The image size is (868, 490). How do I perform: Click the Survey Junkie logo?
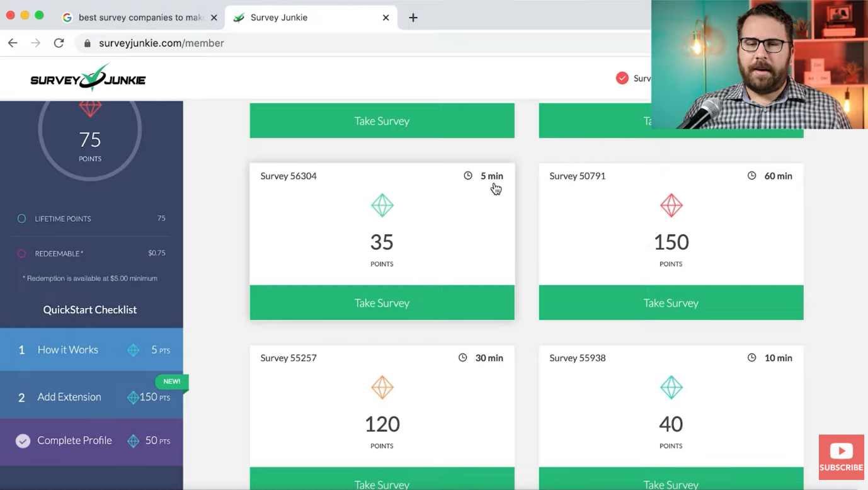click(88, 78)
